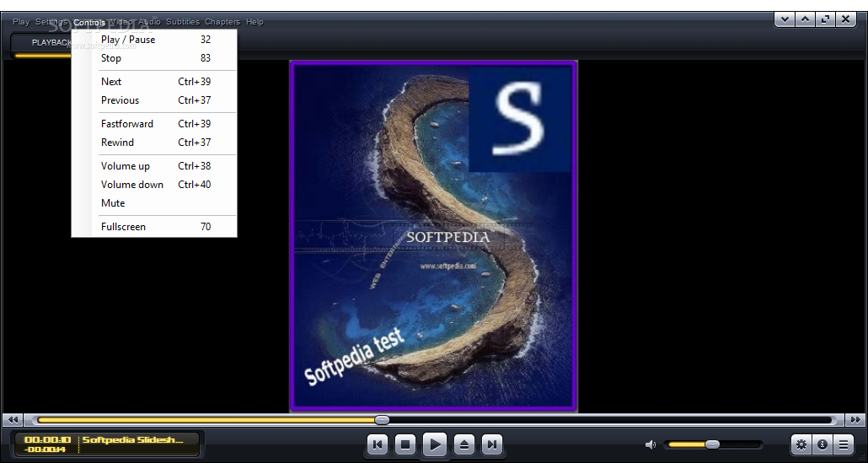Open settings with the gear icon
868x463 pixels.
(801, 444)
